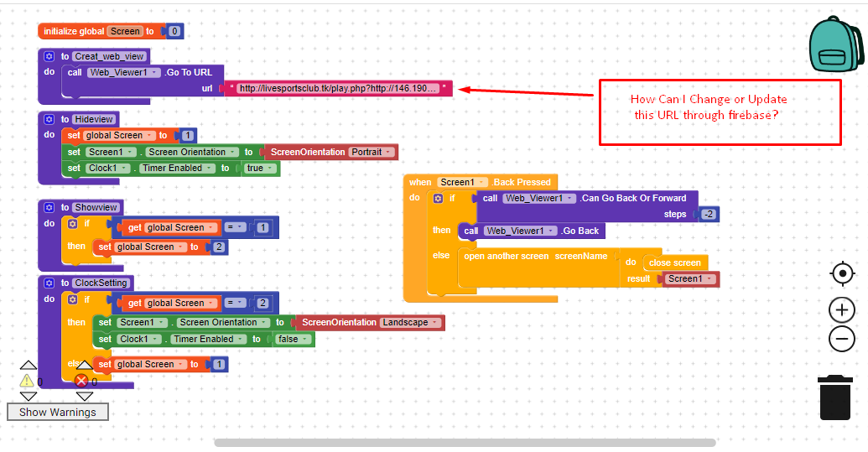Click the yellow warning triangle indicator
The image size is (868, 452).
(x=27, y=381)
